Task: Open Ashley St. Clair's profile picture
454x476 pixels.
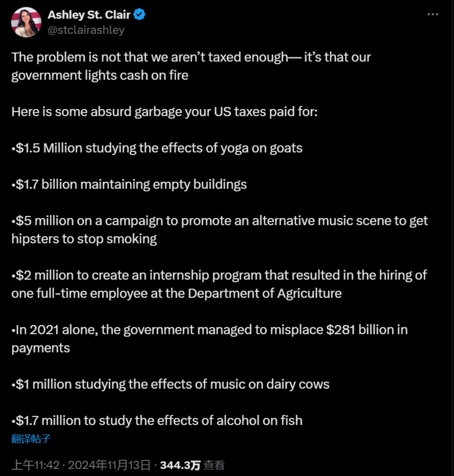Action: click(26, 22)
